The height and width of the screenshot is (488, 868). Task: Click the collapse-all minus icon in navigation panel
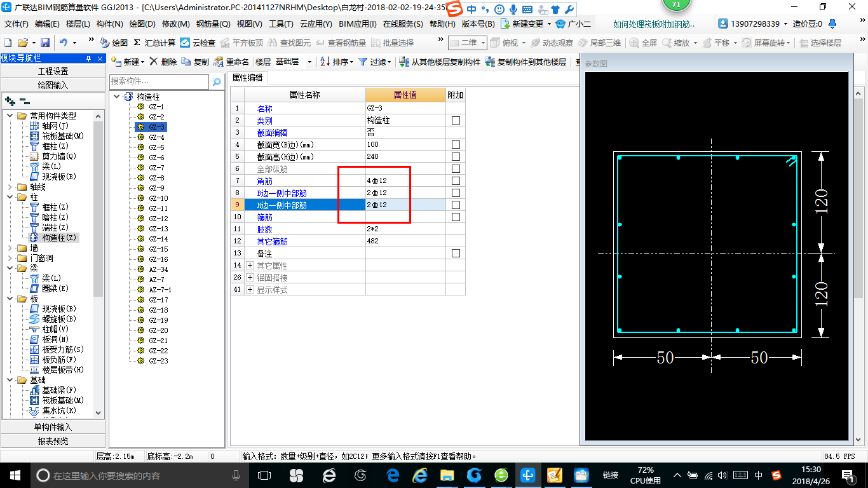click(x=24, y=100)
